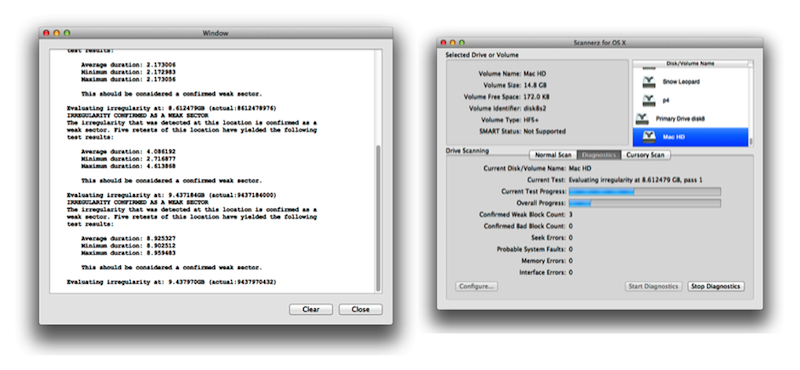Click the Start Diagnostics button
The image size is (800, 370).
[x=654, y=286]
